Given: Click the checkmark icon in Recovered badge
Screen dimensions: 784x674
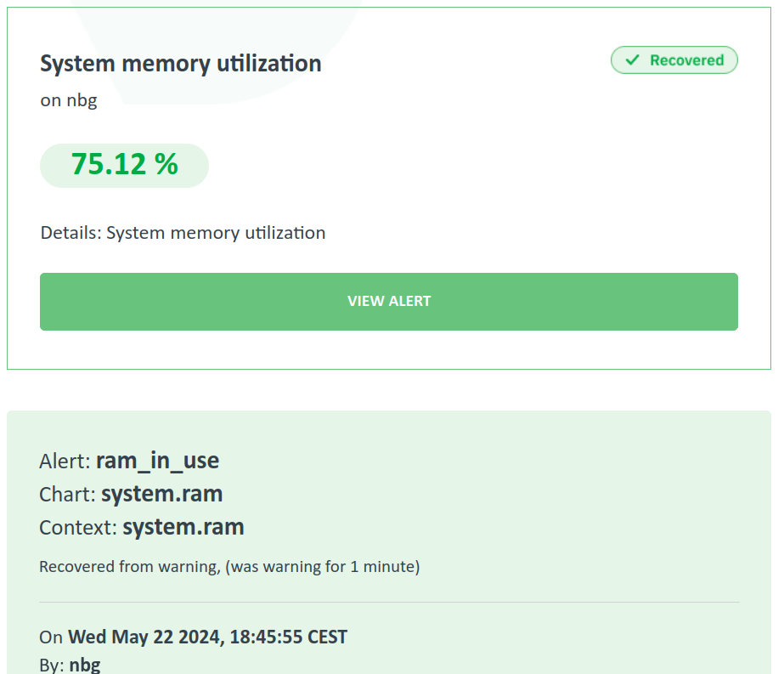Looking at the screenshot, I should 631,60.
